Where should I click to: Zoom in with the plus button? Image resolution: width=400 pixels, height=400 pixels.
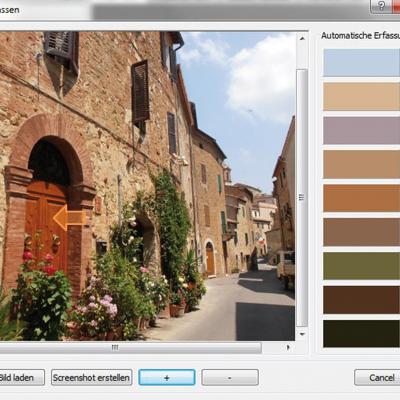coord(167,377)
